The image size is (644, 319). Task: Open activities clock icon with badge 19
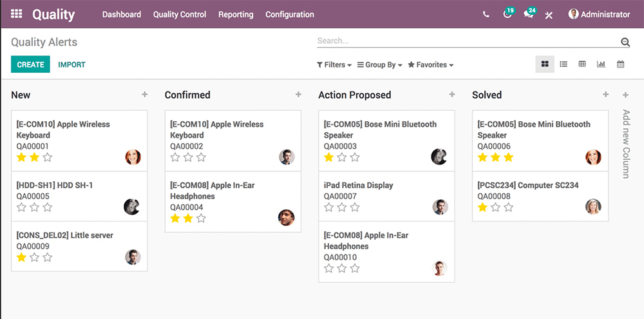(507, 15)
